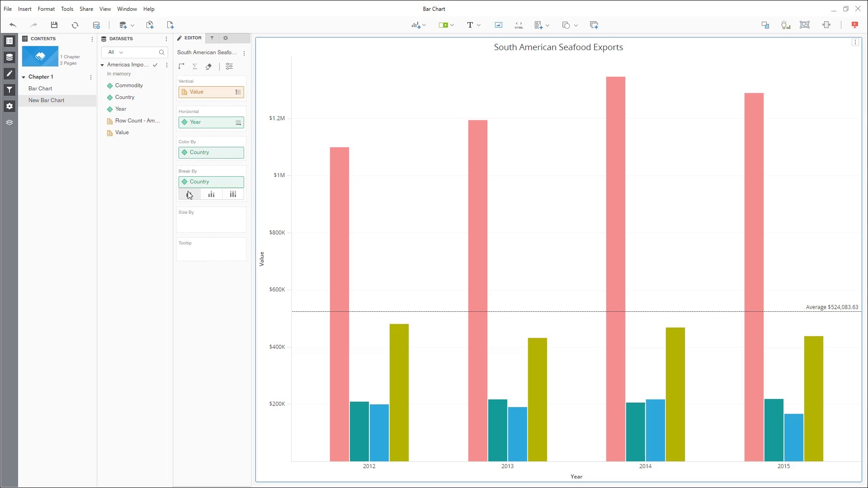
Task: Switch to the editor filter tab
Action: 212,38
